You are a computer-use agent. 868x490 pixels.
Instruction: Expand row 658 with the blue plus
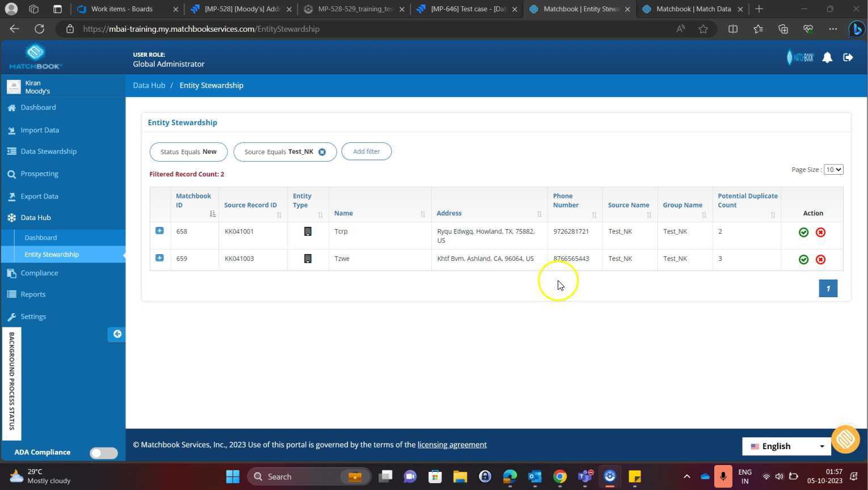[x=159, y=231]
